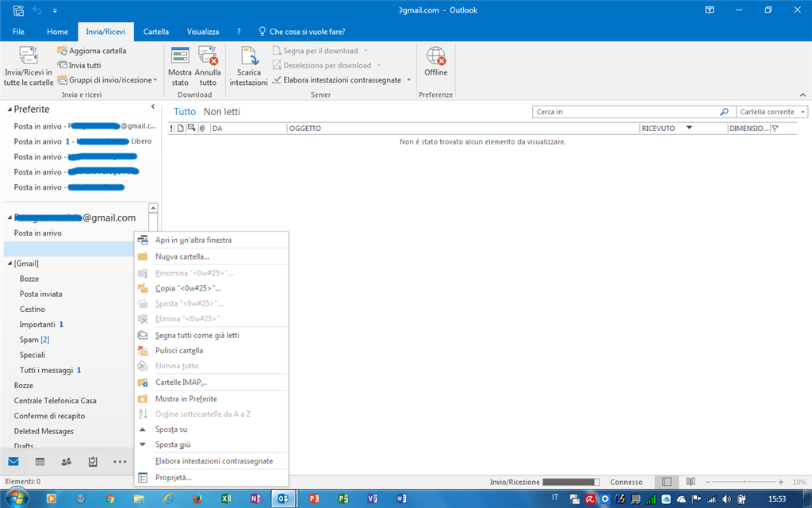The image size is (812, 508).
Task: Open the Calendar navigation icon
Action: (40, 462)
